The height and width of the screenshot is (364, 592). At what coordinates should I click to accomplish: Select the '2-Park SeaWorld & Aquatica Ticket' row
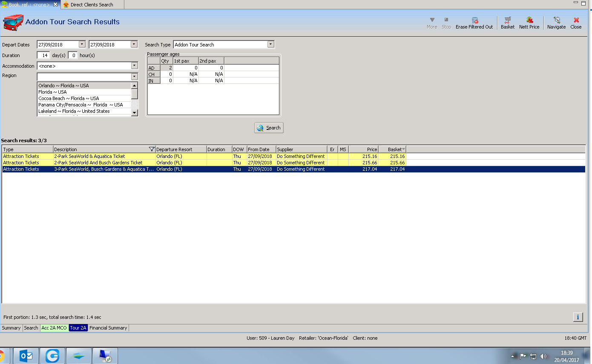(294, 156)
